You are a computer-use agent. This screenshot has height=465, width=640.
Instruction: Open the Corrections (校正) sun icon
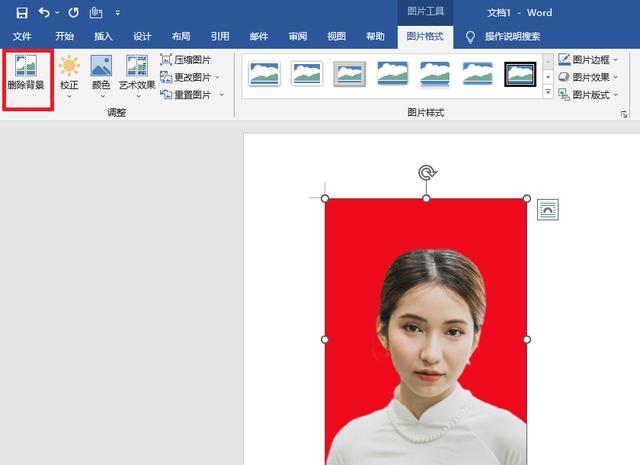click(69, 65)
